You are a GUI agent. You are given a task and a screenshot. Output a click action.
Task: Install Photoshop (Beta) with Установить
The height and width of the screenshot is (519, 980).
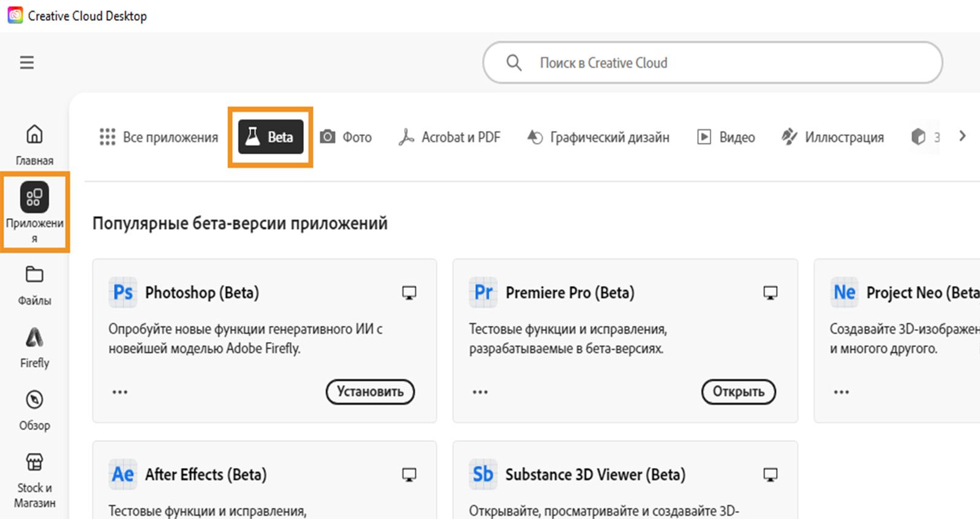371,392
